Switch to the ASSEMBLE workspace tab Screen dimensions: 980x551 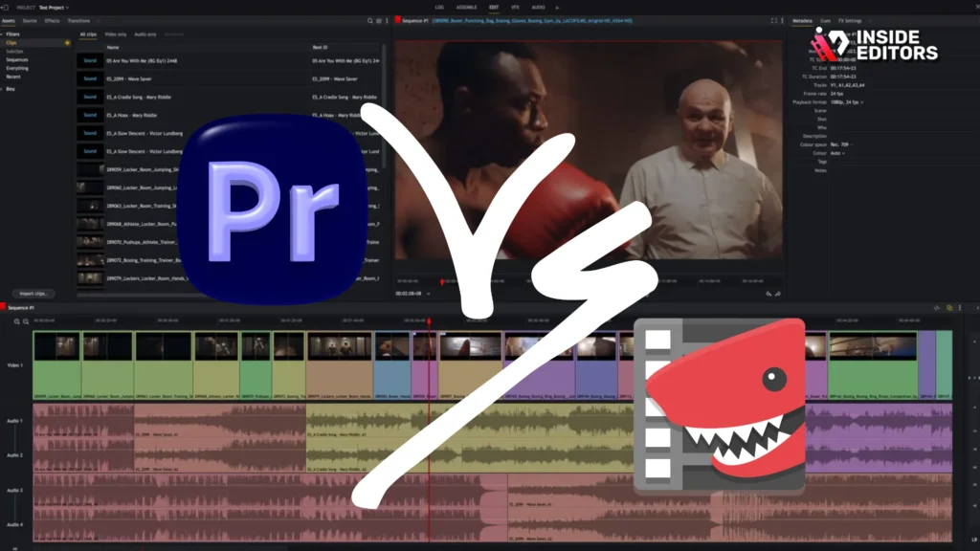[466, 8]
